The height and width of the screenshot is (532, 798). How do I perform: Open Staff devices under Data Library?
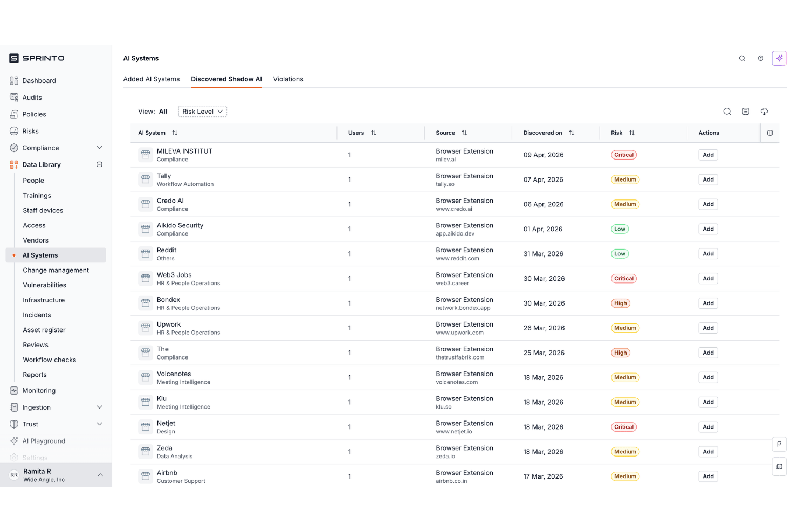click(43, 211)
